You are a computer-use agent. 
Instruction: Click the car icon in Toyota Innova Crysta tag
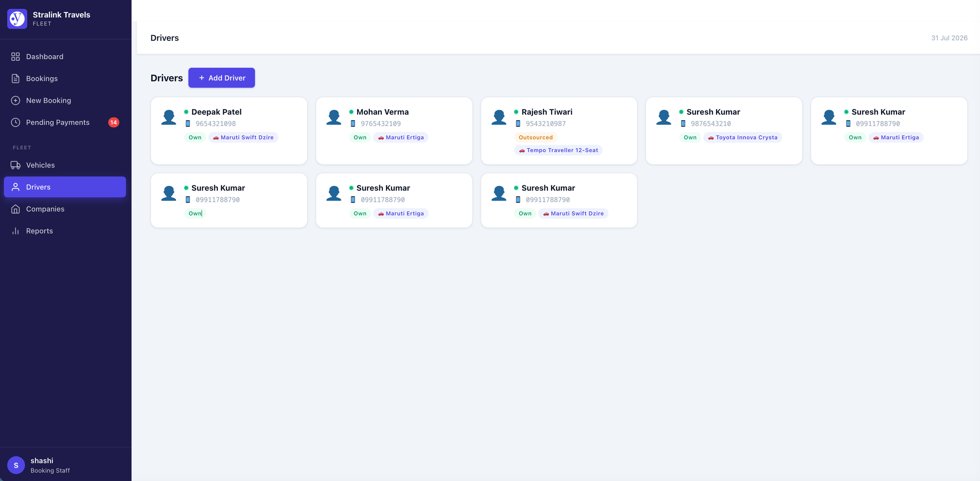pyautogui.click(x=711, y=138)
